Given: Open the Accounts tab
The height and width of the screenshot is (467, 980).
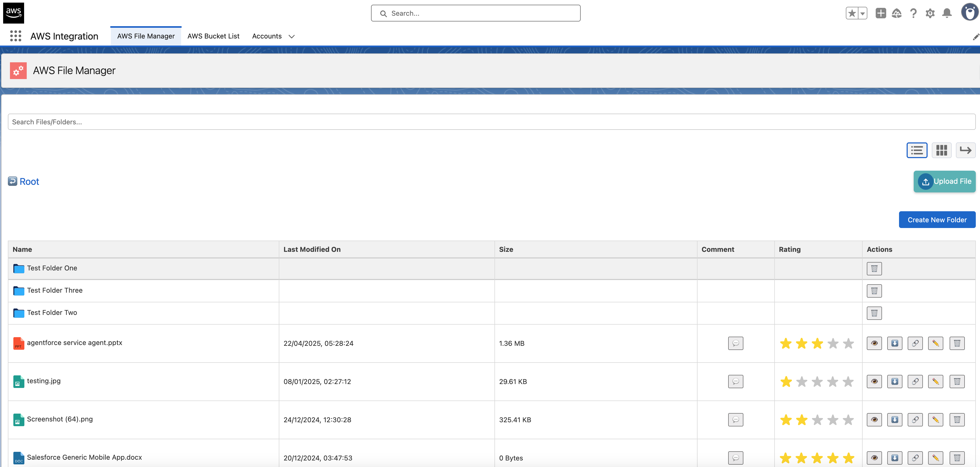Looking at the screenshot, I should pos(267,36).
